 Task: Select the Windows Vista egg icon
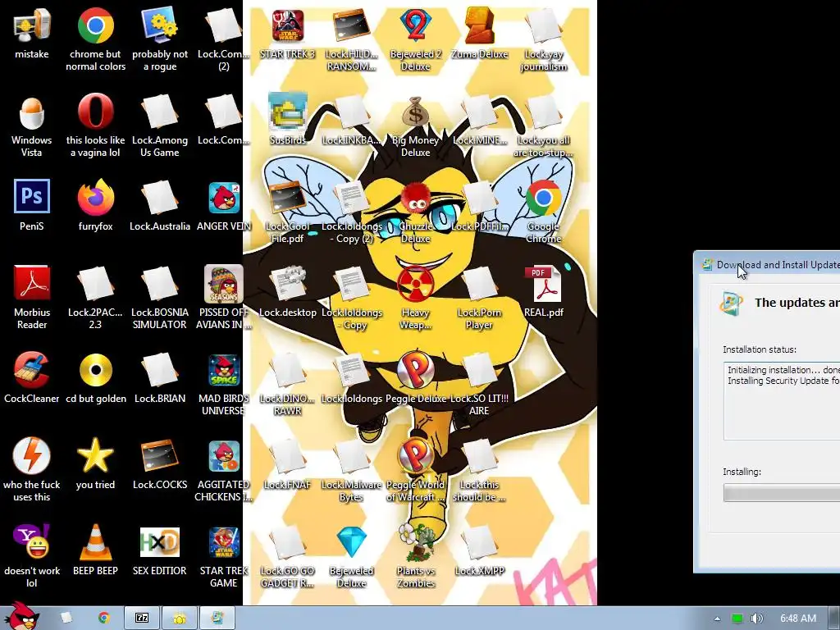(32, 112)
